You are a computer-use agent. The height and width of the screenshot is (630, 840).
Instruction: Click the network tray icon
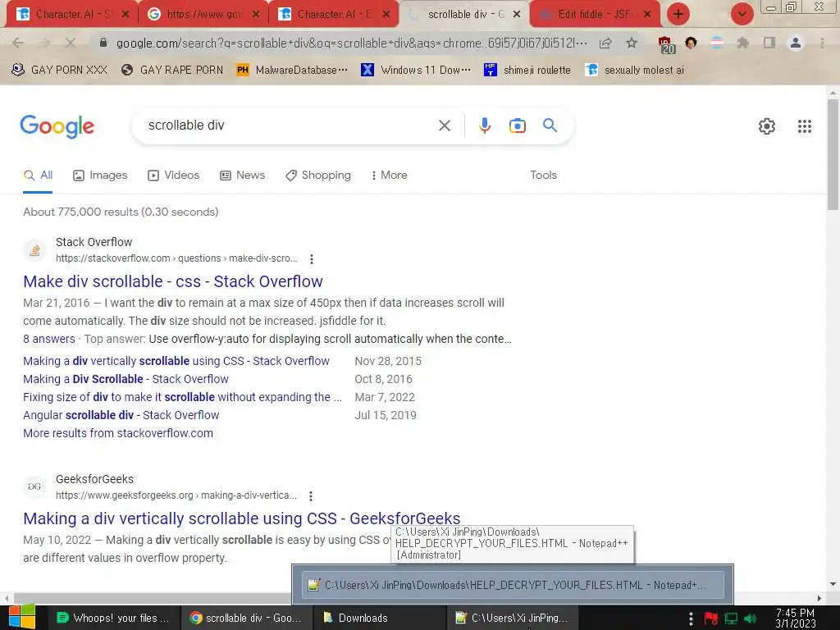point(731,619)
